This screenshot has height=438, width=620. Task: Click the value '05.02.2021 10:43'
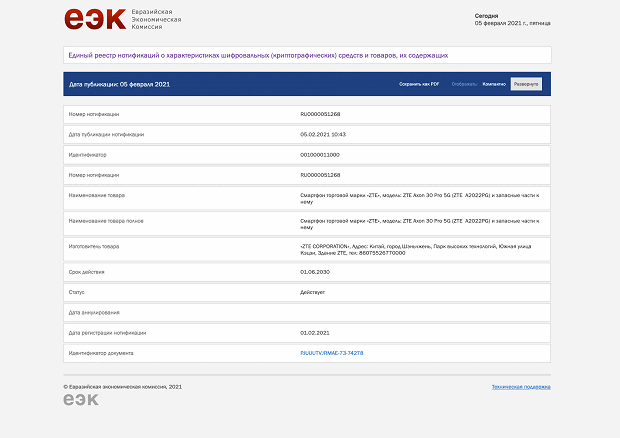point(323,134)
